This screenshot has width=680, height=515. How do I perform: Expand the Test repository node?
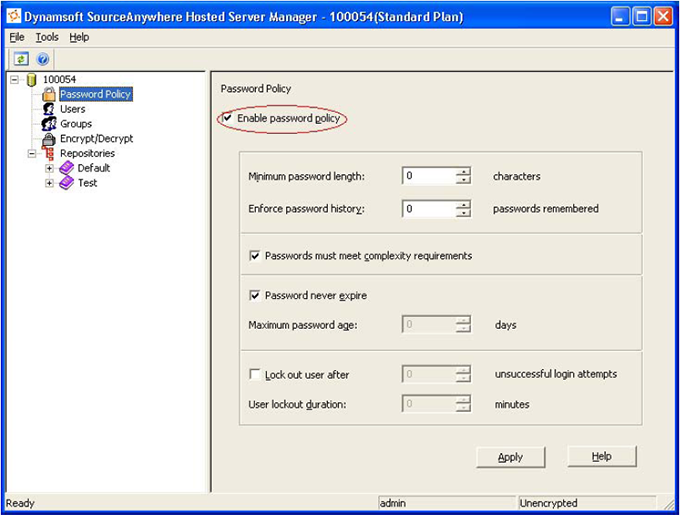click(x=49, y=183)
